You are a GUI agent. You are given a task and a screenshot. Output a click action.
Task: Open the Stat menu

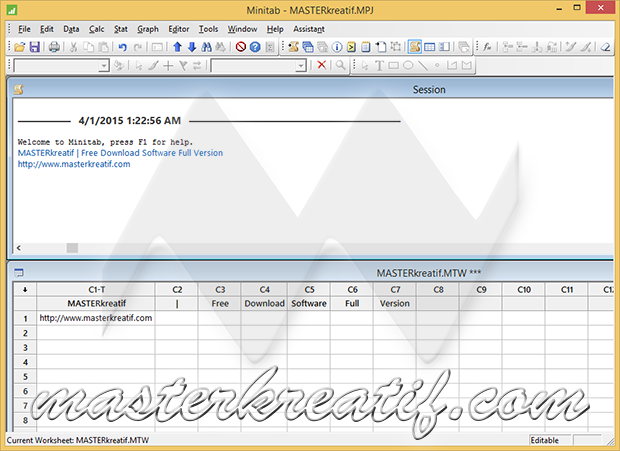coord(121,29)
